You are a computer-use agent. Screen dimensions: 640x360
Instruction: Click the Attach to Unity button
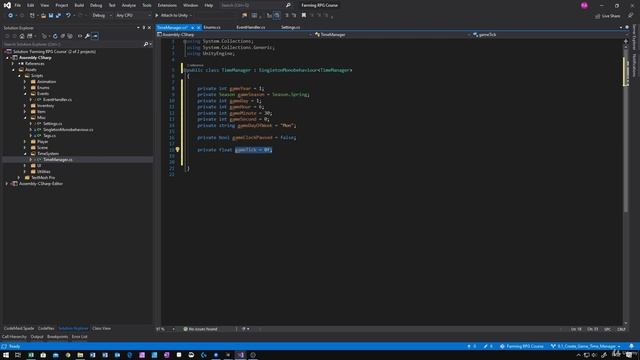point(171,16)
